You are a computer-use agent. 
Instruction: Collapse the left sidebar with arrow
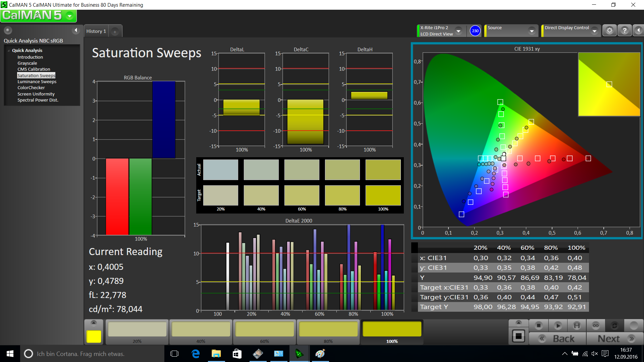[76, 30]
